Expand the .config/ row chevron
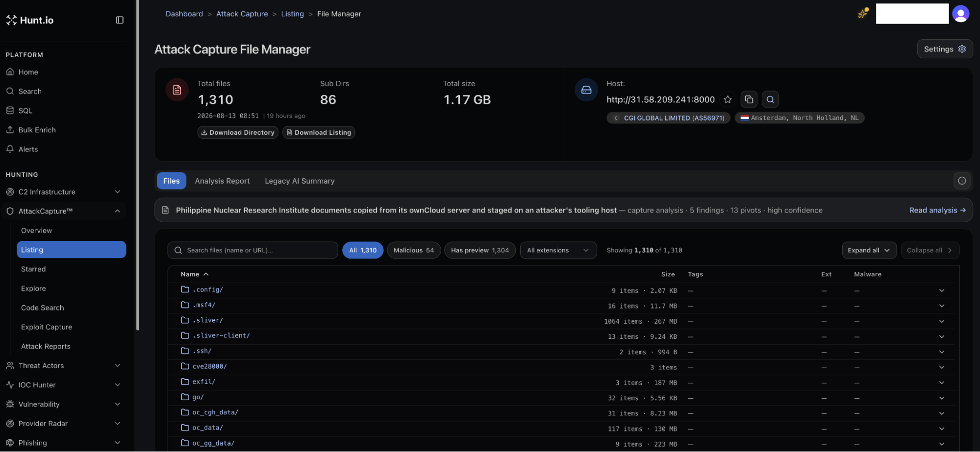The width and height of the screenshot is (980, 452). click(942, 290)
